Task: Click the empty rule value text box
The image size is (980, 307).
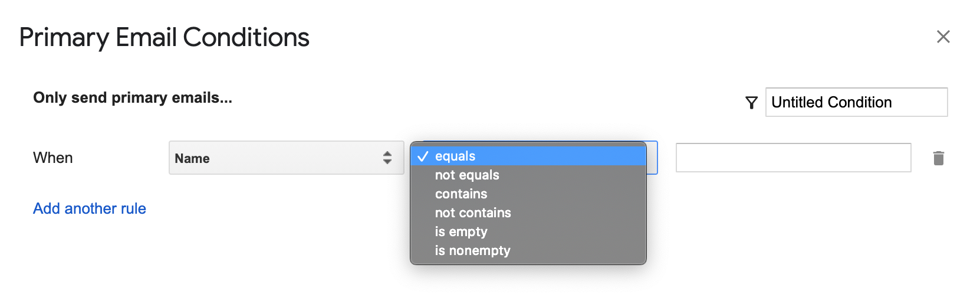Action: (793, 158)
